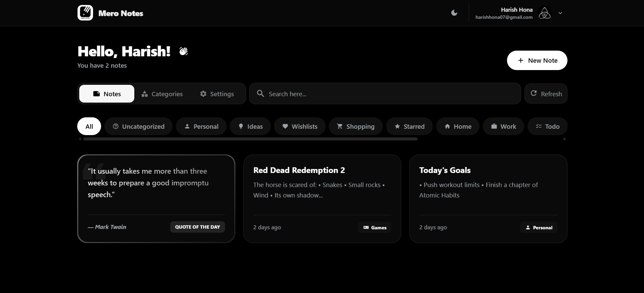The height and width of the screenshot is (293, 644).
Task: Filter notes by Home category
Action: click(458, 126)
